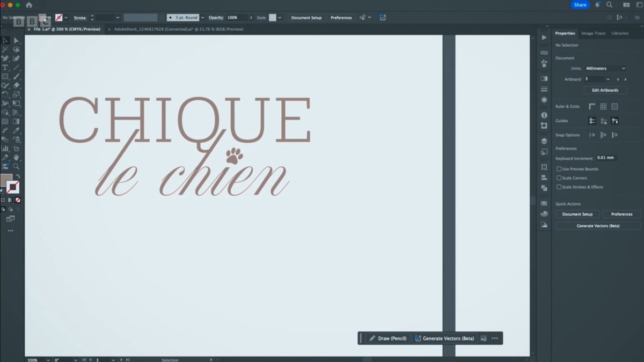Open the Style dropdown arrow
644x362 pixels.
coord(280,18)
